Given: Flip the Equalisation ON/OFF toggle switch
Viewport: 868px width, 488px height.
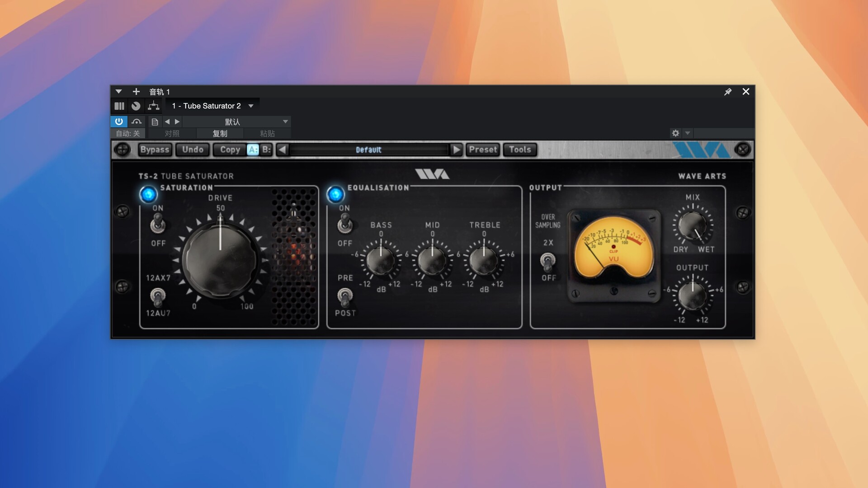Looking at the screenshot, I should (345, 223).
